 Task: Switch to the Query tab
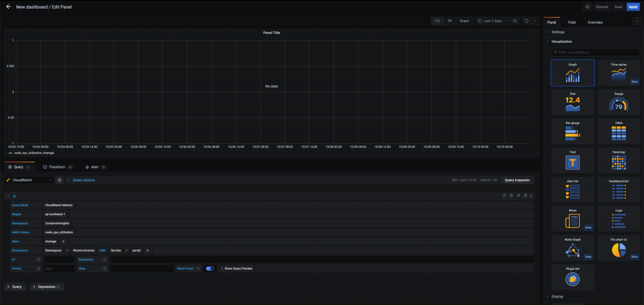[19, 167]
